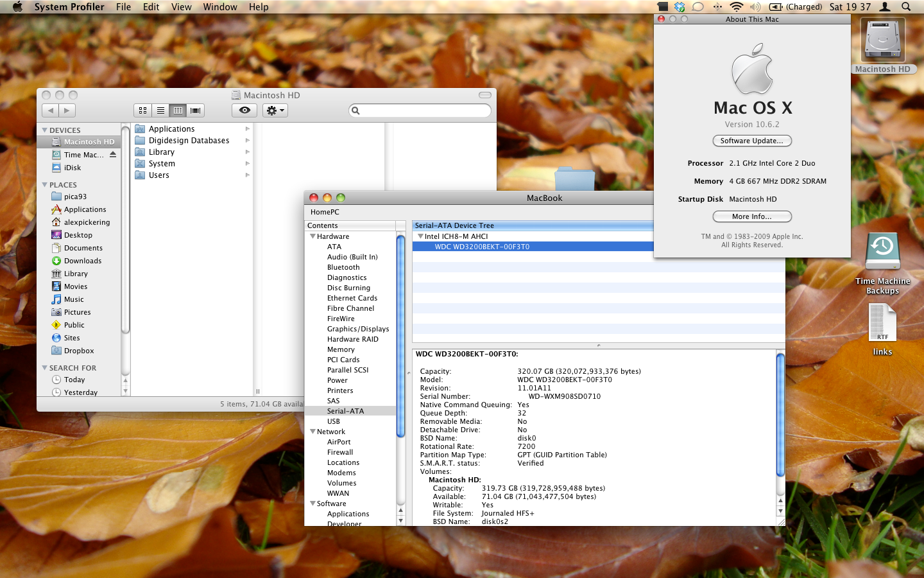Open the Window menu
Screen dimensions: 924x578
[220, 7]
